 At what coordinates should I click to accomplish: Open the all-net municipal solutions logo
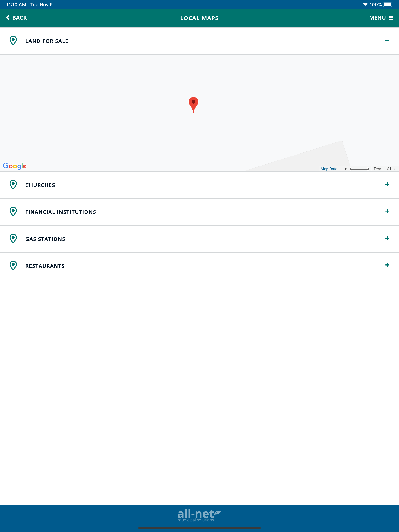click(x=199, y=515)
